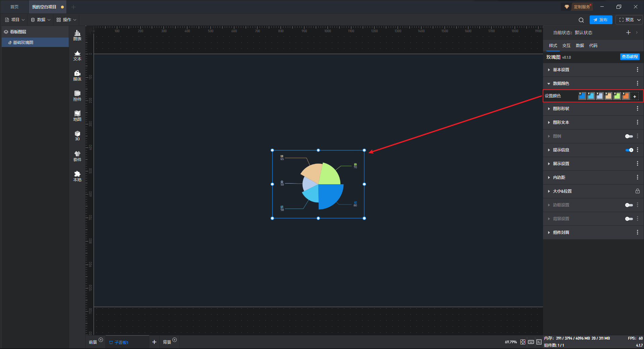The width and height of the screenshot is (644, 349).
Task: Add a new tab with plus button
Action: coord(73,7)
